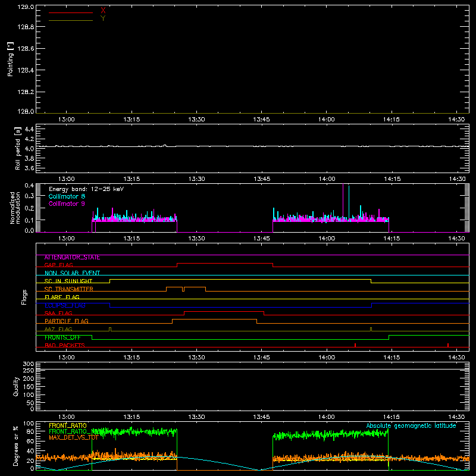Click the ATTENUATOR_STATE flag label
The height and width of the screenshot is (476, 476).
click(x=72, y=258)
